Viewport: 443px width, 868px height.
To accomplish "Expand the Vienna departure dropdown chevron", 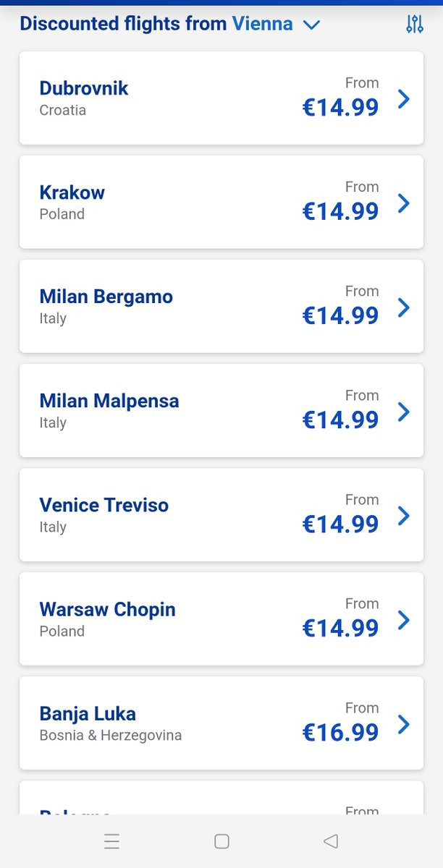I will click(311, 25).
